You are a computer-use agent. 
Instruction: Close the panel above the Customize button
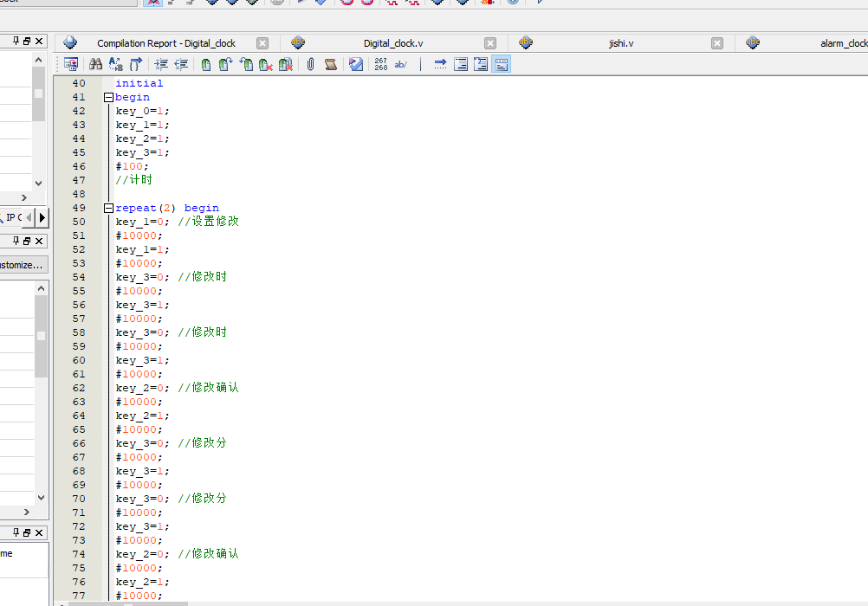pos(39,241)
